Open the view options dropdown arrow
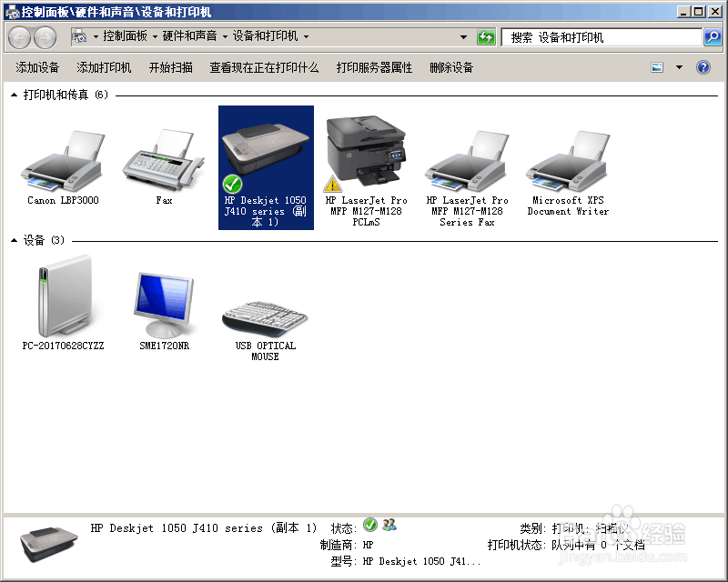The height and width of the screenshot is (582, 728). tap(679, 68)
